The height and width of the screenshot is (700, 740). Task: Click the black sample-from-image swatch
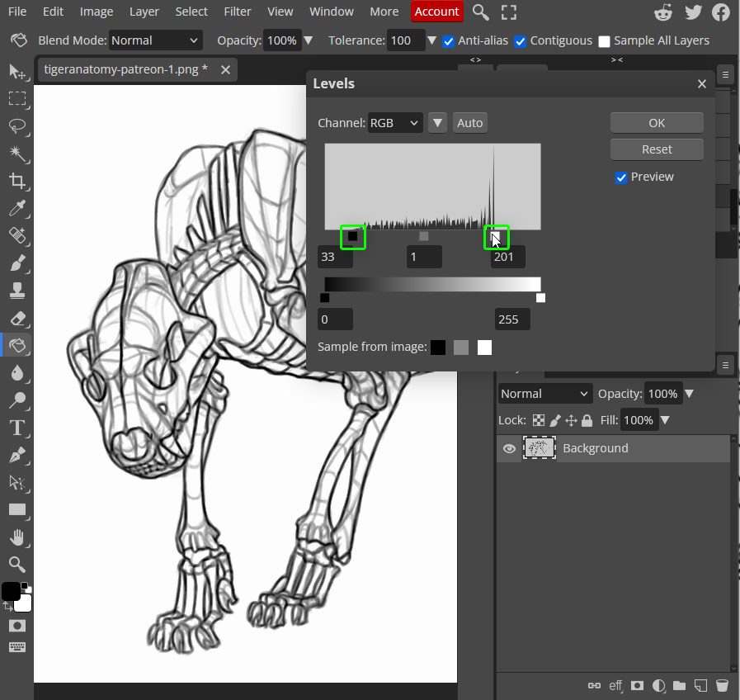click(x=437, y=347)
